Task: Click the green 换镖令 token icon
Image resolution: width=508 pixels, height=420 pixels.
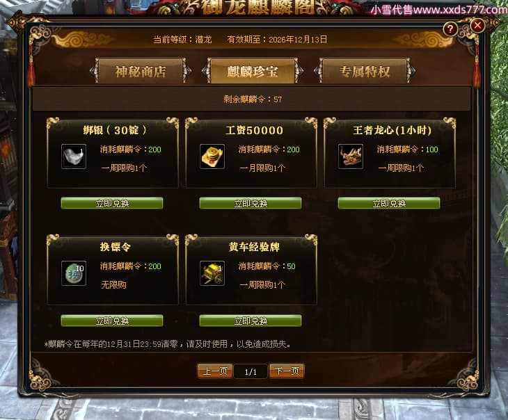Action: [74, 273]
